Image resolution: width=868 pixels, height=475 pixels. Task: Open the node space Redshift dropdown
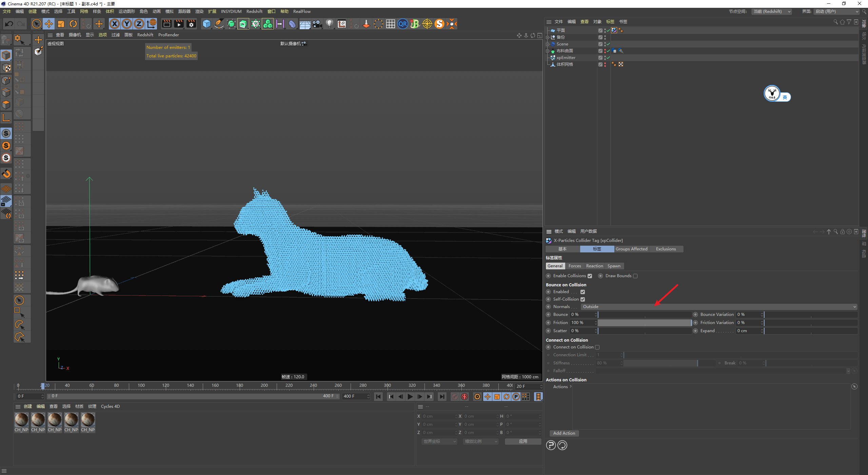(772, 12)
